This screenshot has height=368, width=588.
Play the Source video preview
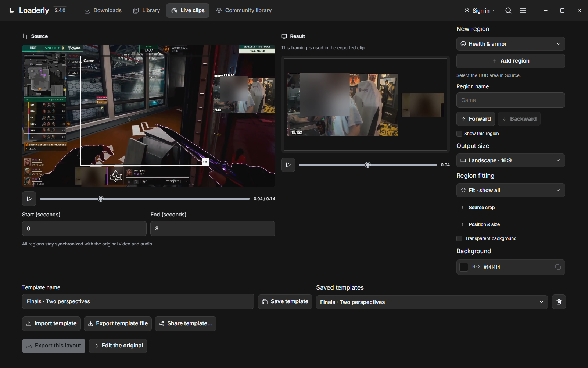(x=29, y=199)
